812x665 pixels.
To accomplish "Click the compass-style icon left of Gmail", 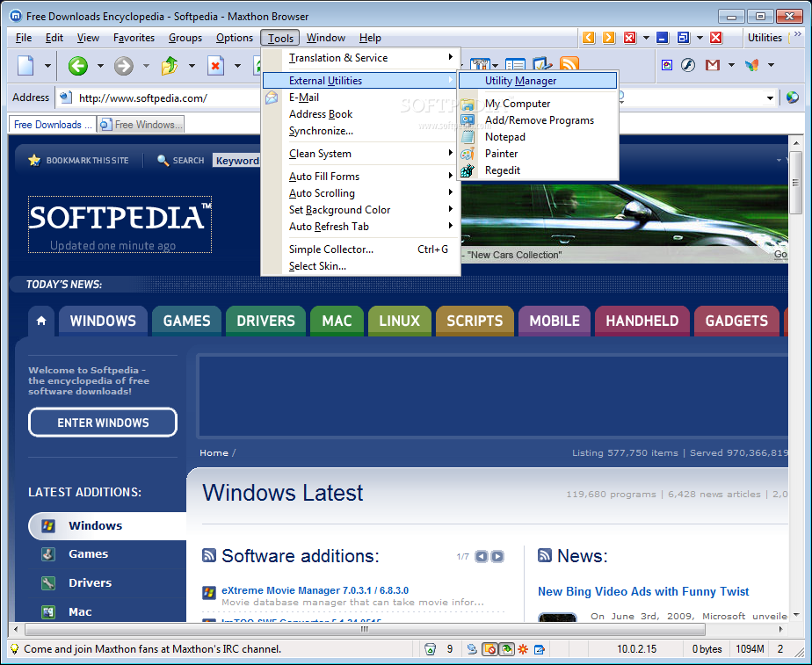I will (x=688, y=65).
